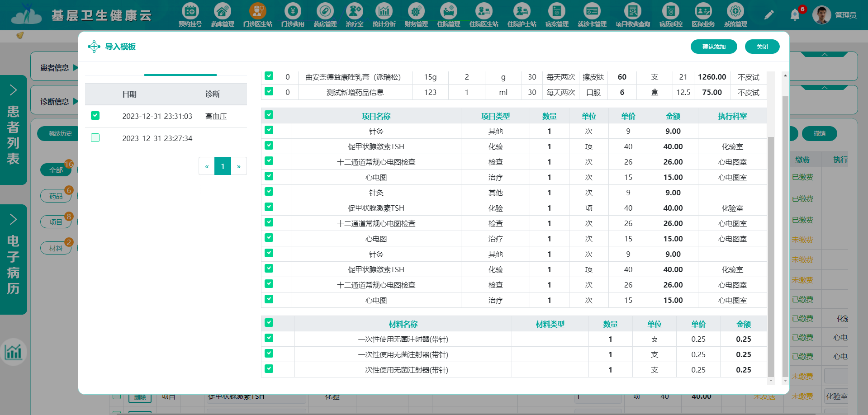The image size is (868, 415).
Task: Click the bar chart icon on left sidebar
Action: click(x=13, y=352)
